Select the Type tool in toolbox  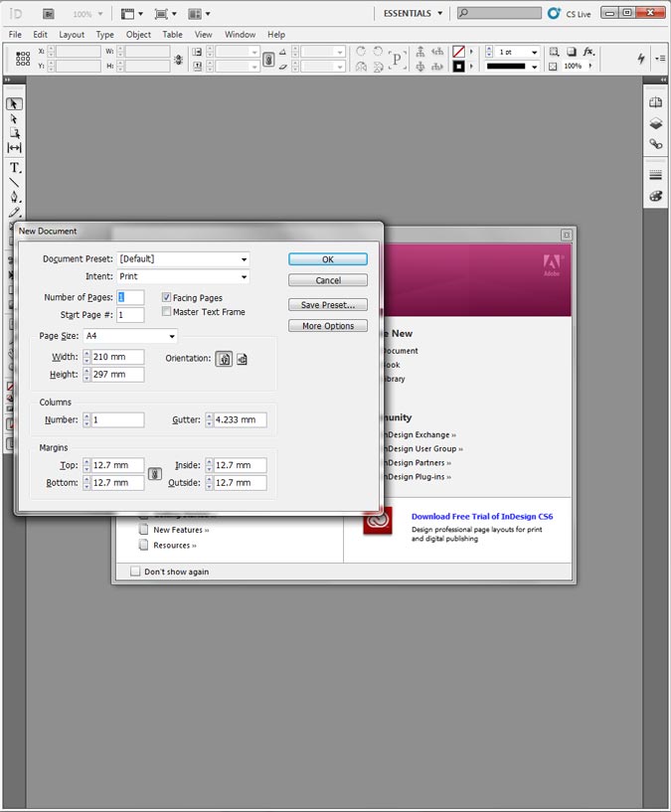[x=15, y=168]
